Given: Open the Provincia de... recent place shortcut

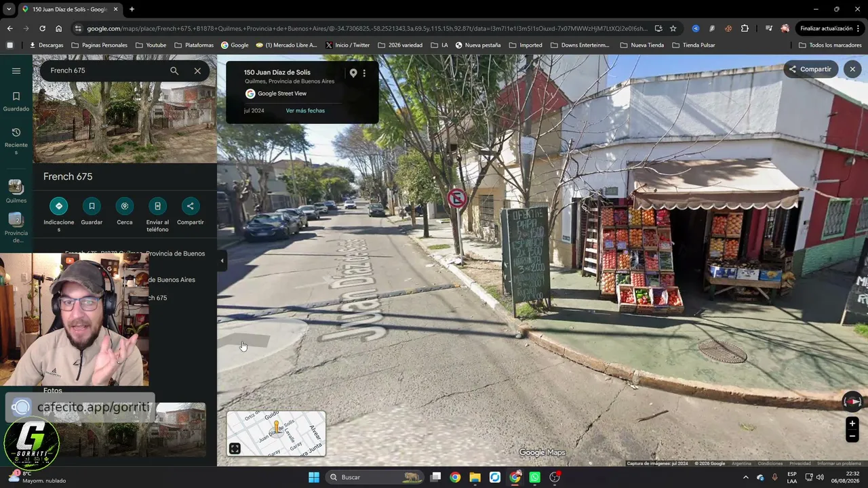Looking at the screenshot, I should 16,228.
